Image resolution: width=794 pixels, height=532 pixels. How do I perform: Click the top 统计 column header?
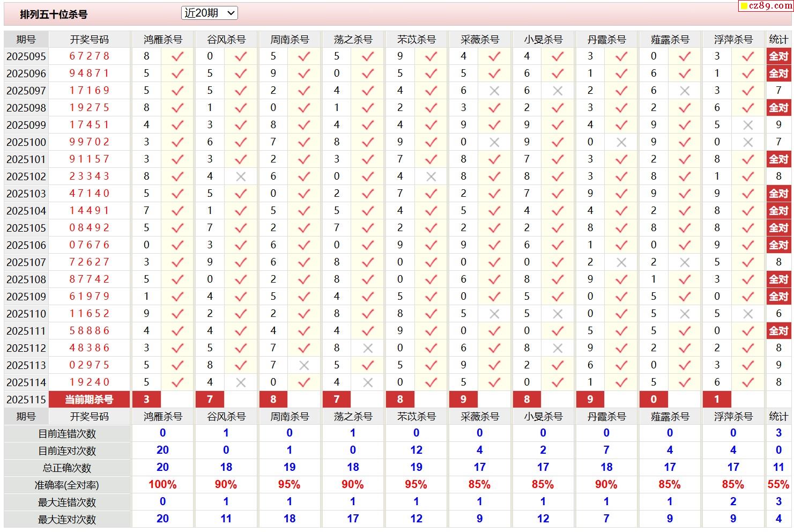[x=778, y=40]
